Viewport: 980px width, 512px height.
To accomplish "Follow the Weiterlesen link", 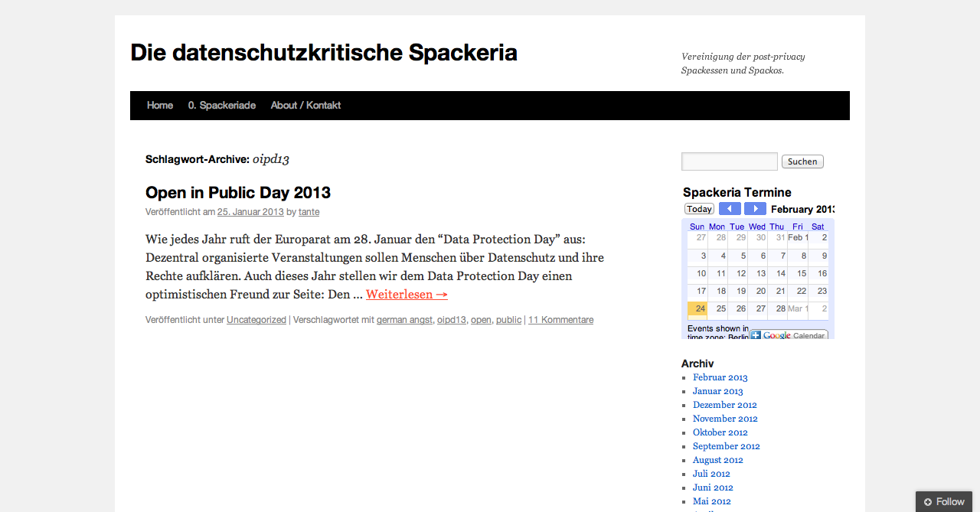I will point(407,294).
